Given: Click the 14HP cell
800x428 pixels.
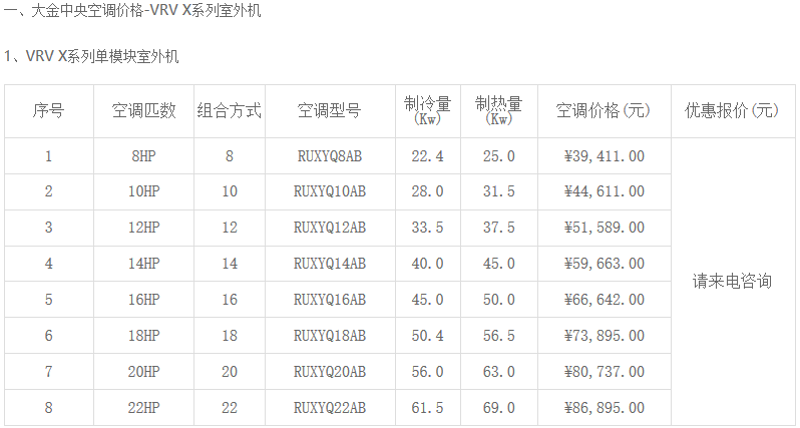Looking at the screenshot, I should click(144, 263).
